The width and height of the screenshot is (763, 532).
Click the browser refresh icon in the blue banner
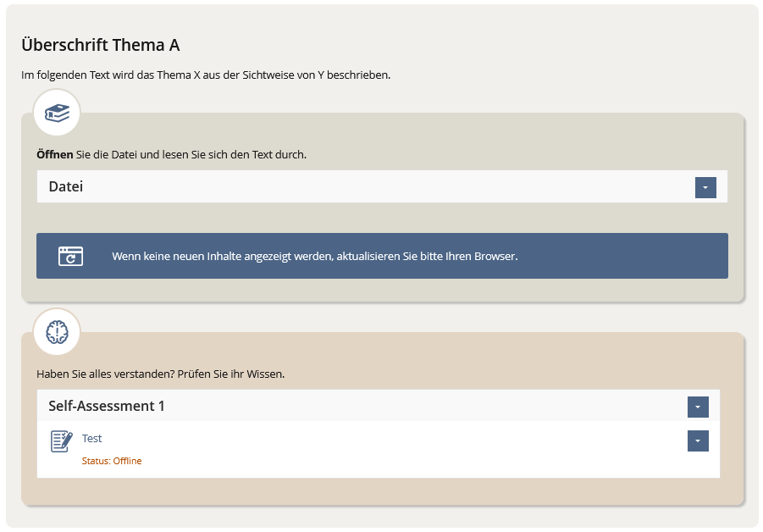click(x=70, y=257)
